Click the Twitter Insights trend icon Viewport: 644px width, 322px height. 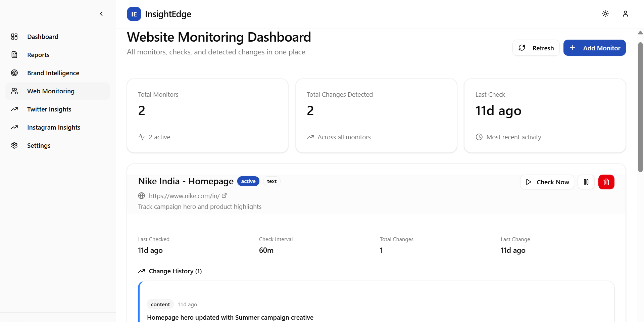click(14, 109)
